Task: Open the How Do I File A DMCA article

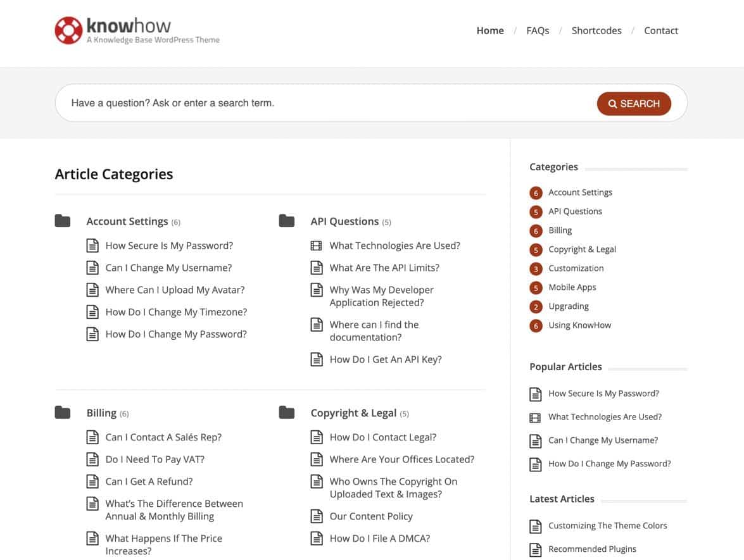Action: 379,538
